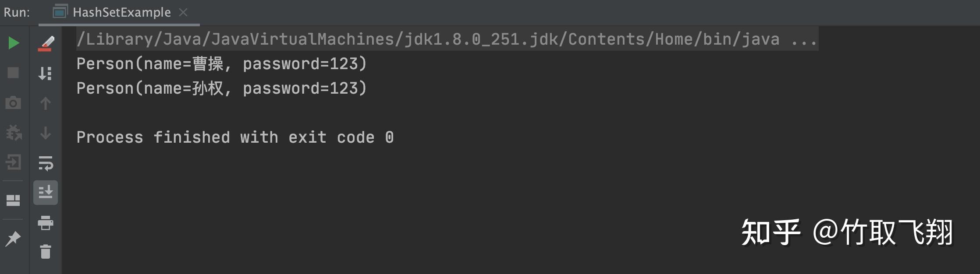Toggle soft-wrap for console output
Viewport: 980px width, 274px height.
[x=46, y=163]
